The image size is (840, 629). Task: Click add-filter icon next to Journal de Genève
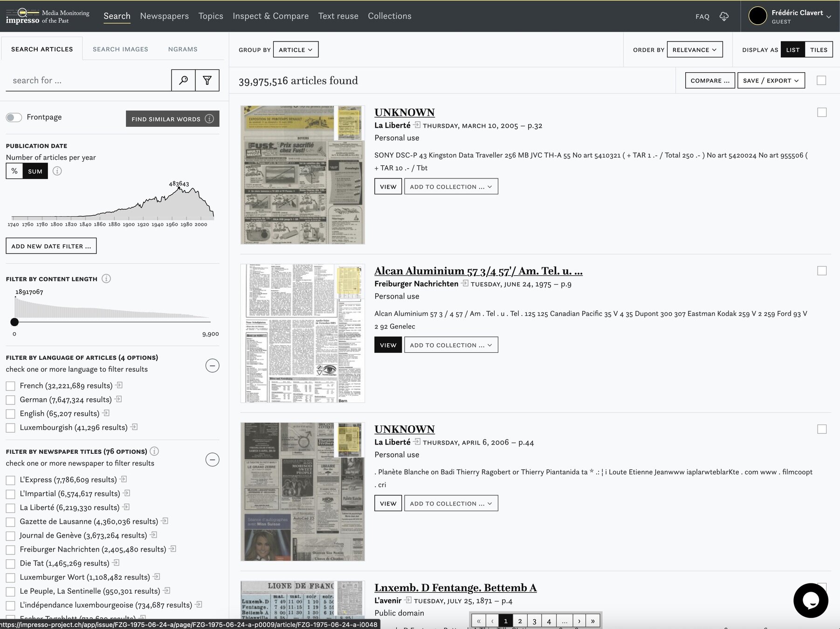tap(154, 535)
